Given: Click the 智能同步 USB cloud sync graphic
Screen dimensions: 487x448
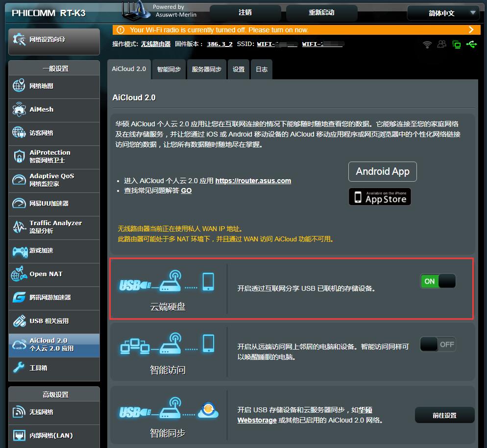Looking at the screenshot, I should [169, 407].
